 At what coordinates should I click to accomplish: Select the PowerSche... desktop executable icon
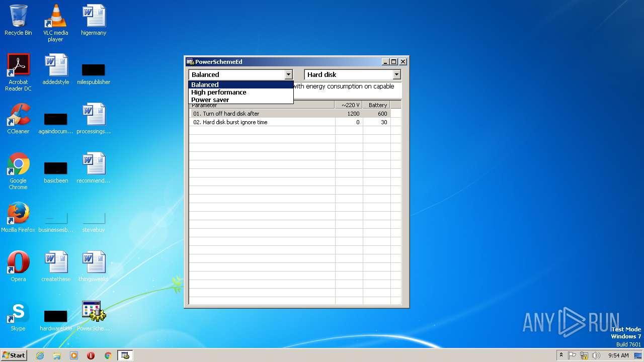(94, 316)
